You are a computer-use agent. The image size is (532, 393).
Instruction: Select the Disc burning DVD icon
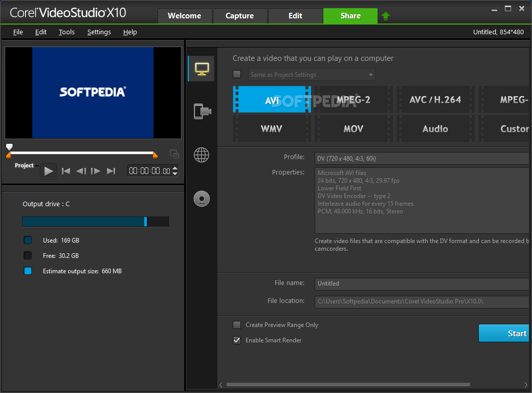[202, 199]
